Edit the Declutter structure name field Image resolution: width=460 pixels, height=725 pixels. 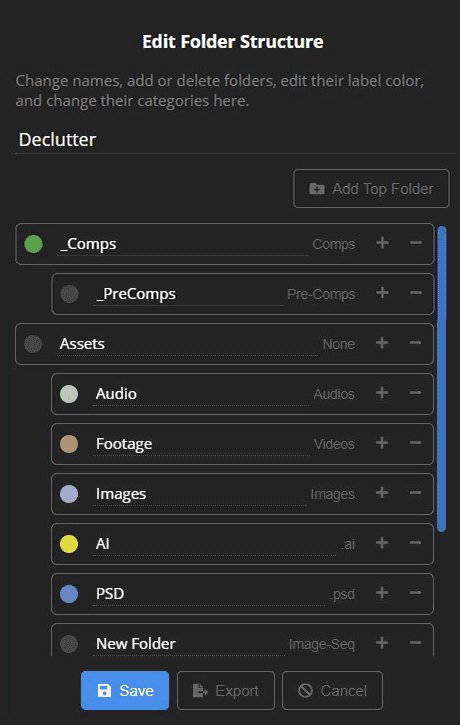(235, 140)
